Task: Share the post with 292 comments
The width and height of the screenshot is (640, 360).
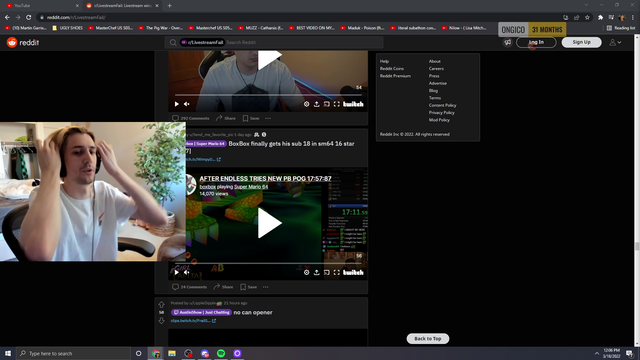Action: click(226, 118)
